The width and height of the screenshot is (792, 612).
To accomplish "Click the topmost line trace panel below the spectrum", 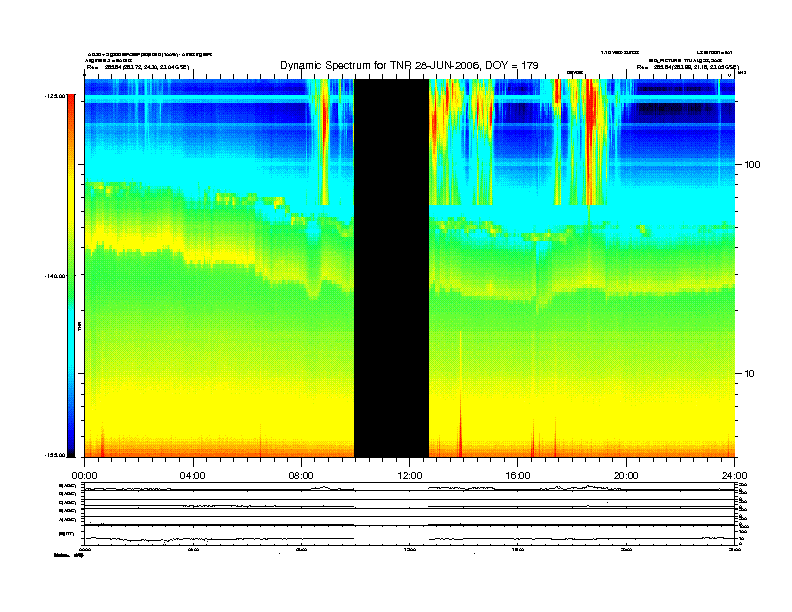I will click(x=409, y=487).
